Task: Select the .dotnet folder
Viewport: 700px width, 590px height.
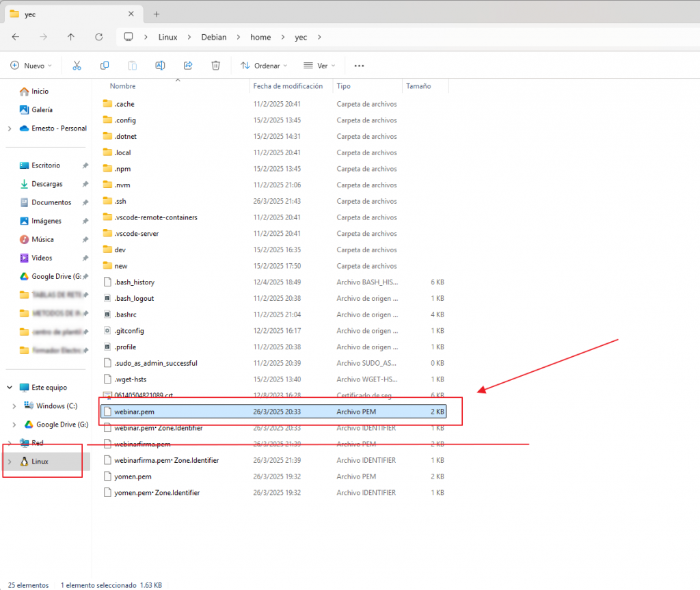Action: pos(273,137)
